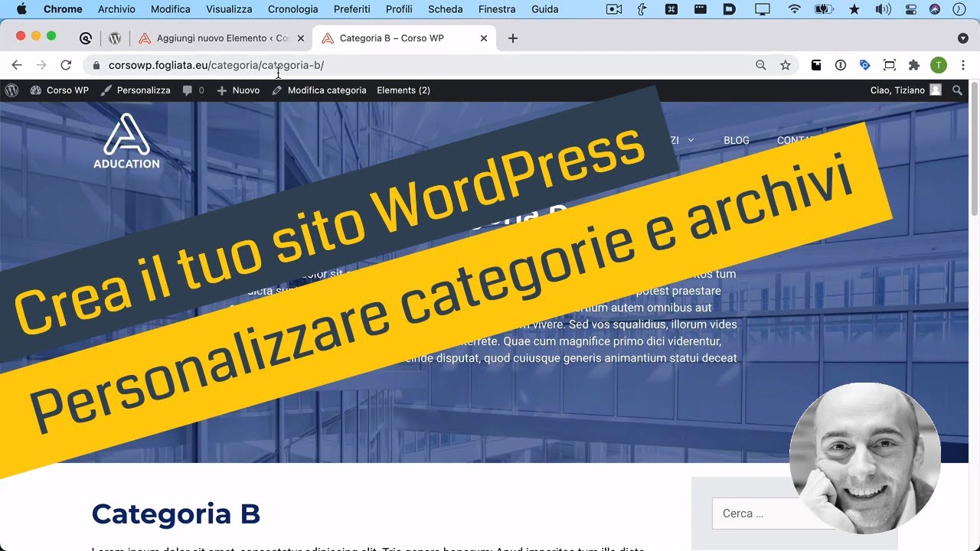Image resolution: width=980 pixels, height=551 pixels.
Task: Click the volume icon in the menu bar
Action: click(882, 8)
